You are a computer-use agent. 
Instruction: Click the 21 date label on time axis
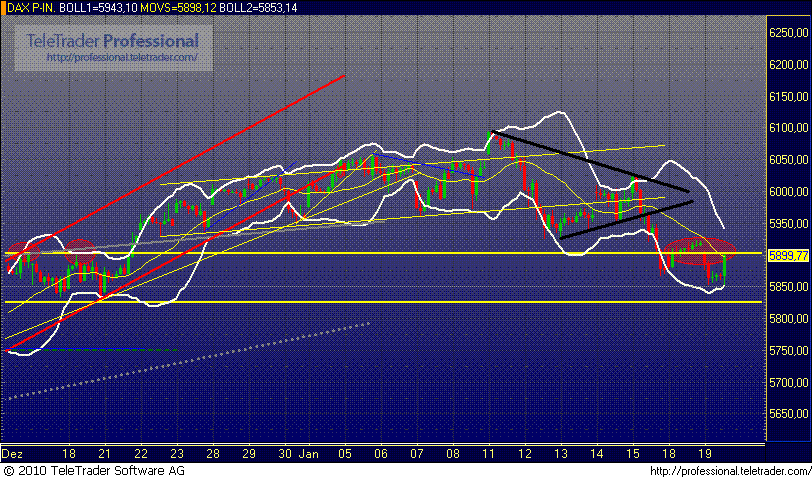pyautogui.click(x=105, y=454)
